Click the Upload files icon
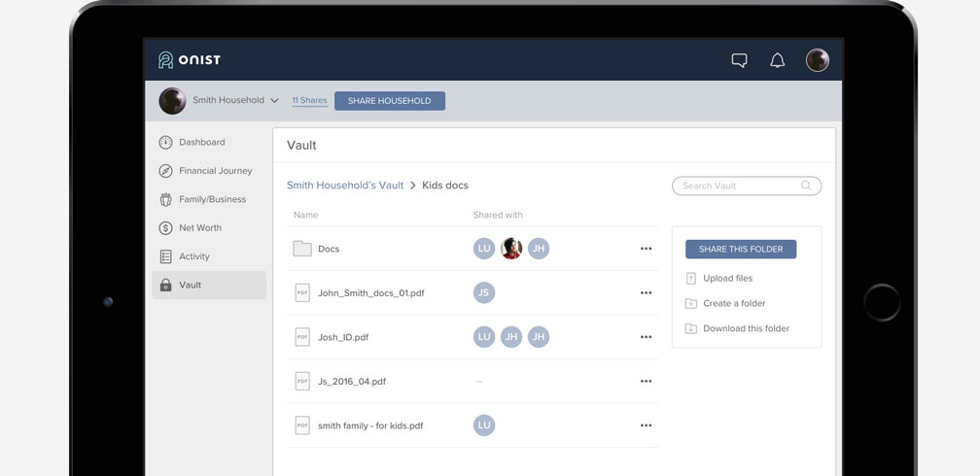 [690, 279]
